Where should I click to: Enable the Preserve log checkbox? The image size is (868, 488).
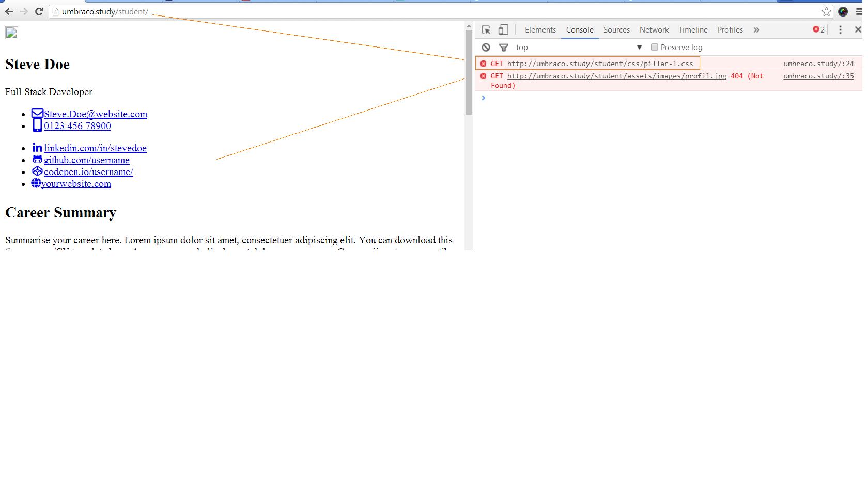pyautogui.click(x=654, y=47)
